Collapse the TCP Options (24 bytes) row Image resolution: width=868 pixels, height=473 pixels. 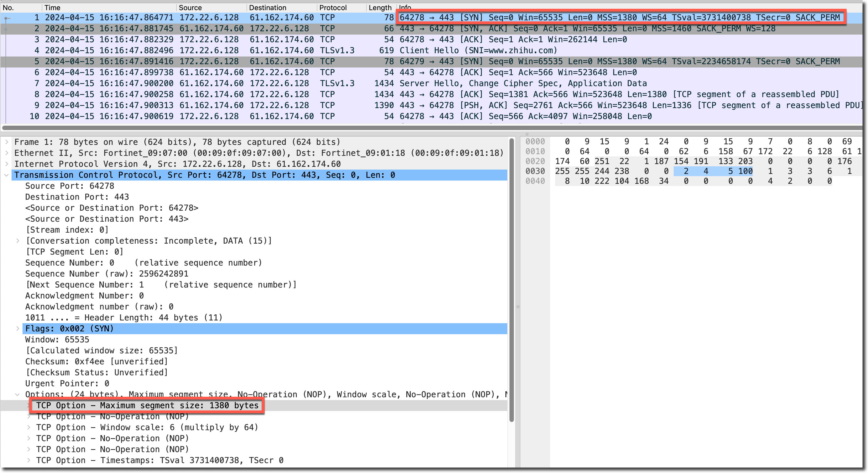(x=18, y=395)
